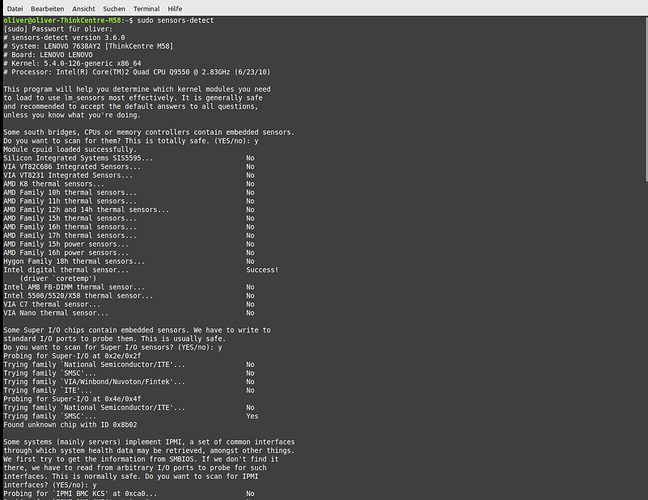The height and width of the screenshot is (500, 648).
Task: Click 'Some systems (mainly servers) implement IPMI' line
Action: point(149,442)
